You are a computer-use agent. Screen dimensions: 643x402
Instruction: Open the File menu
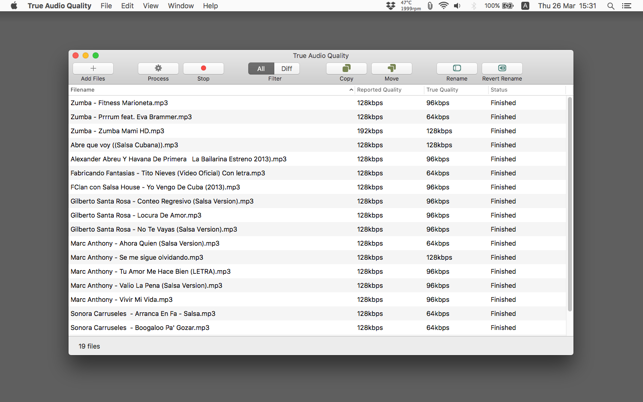pyautogui.click(x=106, y=6)
